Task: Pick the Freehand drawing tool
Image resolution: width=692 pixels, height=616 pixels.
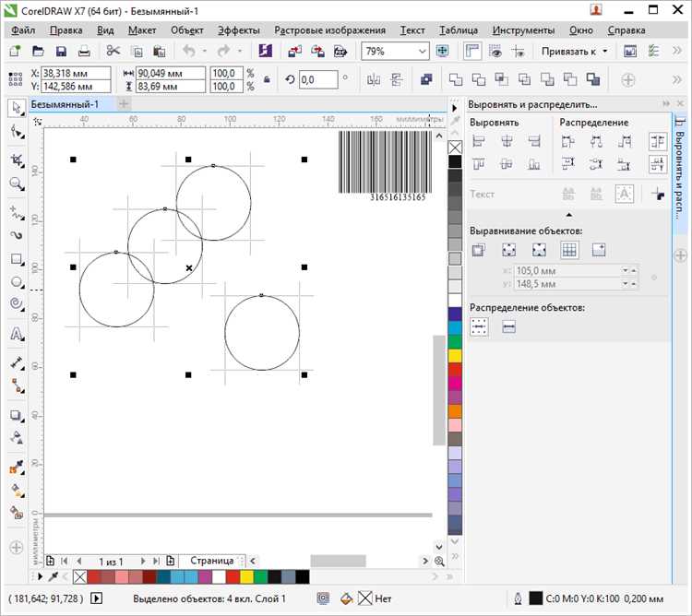Action: pyautogui.click(x=17, y=212)
